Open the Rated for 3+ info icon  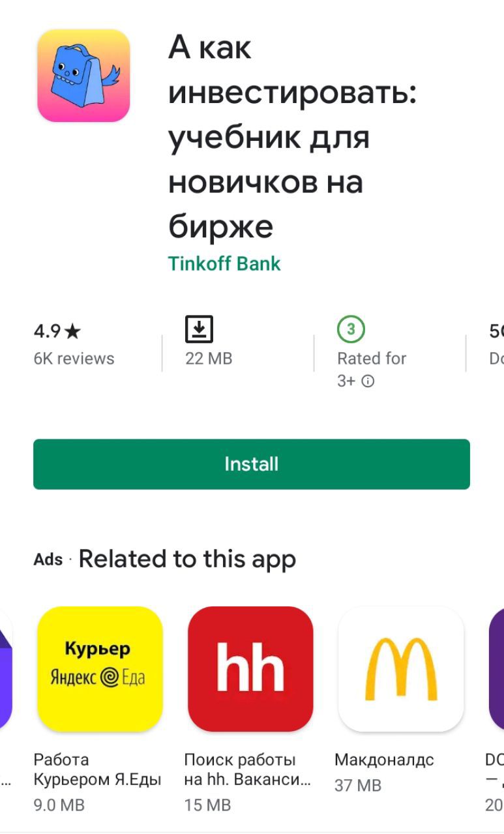[x=368, y=381]
